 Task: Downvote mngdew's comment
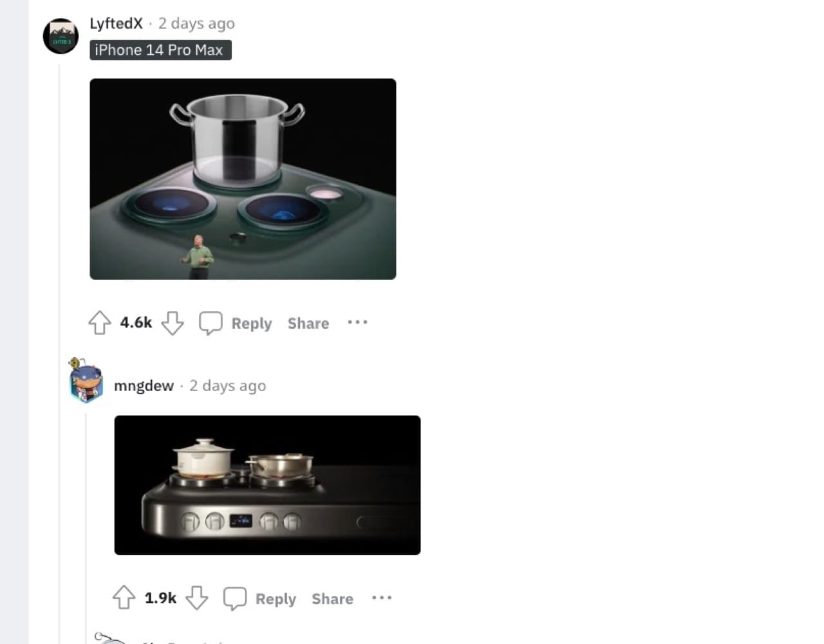[x=196, y=598]
